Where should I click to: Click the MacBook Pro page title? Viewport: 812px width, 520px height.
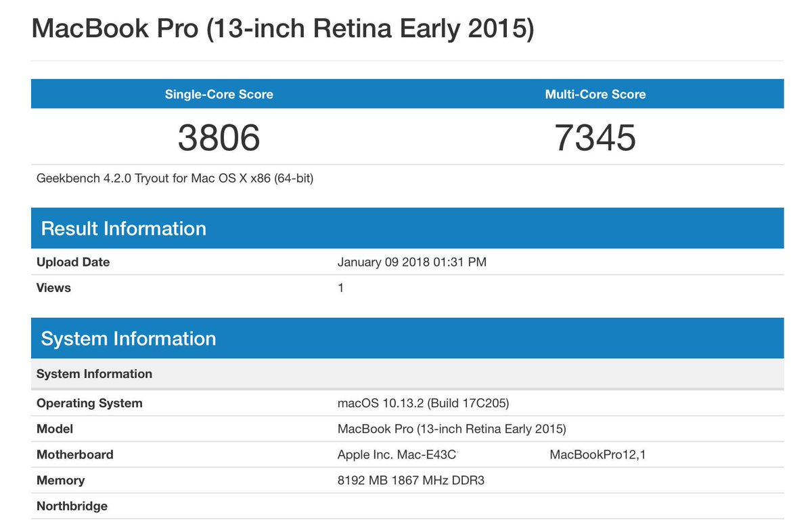pos(283,29)
